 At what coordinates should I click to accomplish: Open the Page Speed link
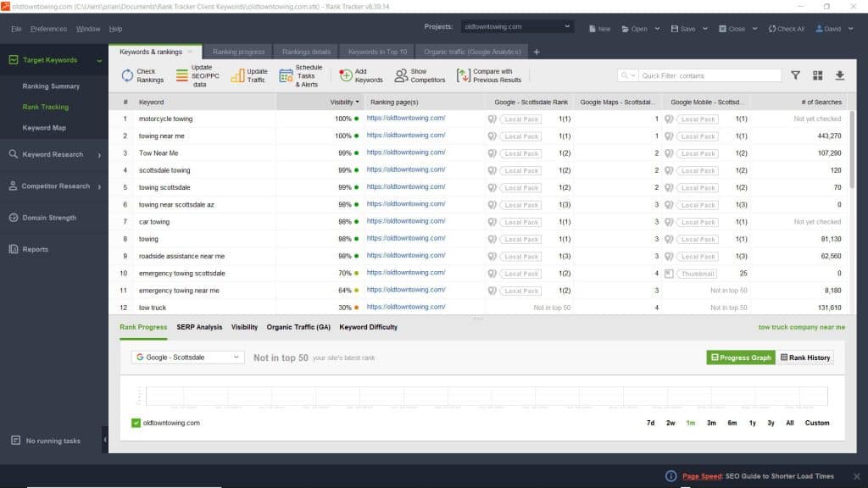point(703,476)
